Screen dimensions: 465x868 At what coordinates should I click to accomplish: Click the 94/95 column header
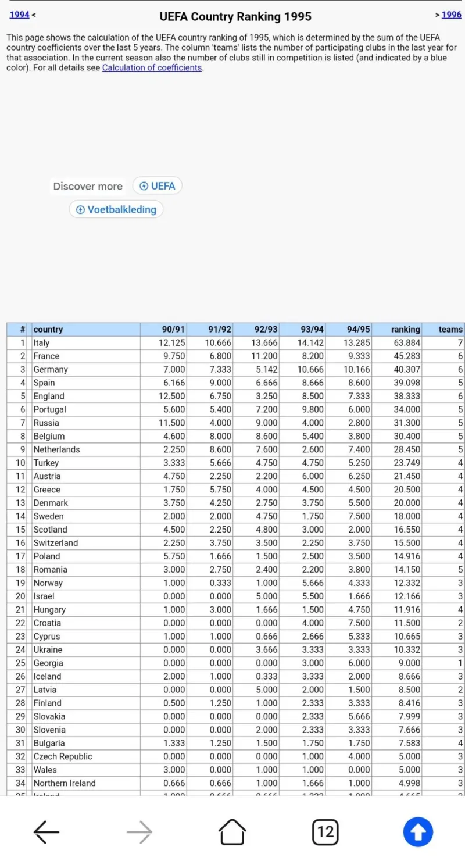359,329
